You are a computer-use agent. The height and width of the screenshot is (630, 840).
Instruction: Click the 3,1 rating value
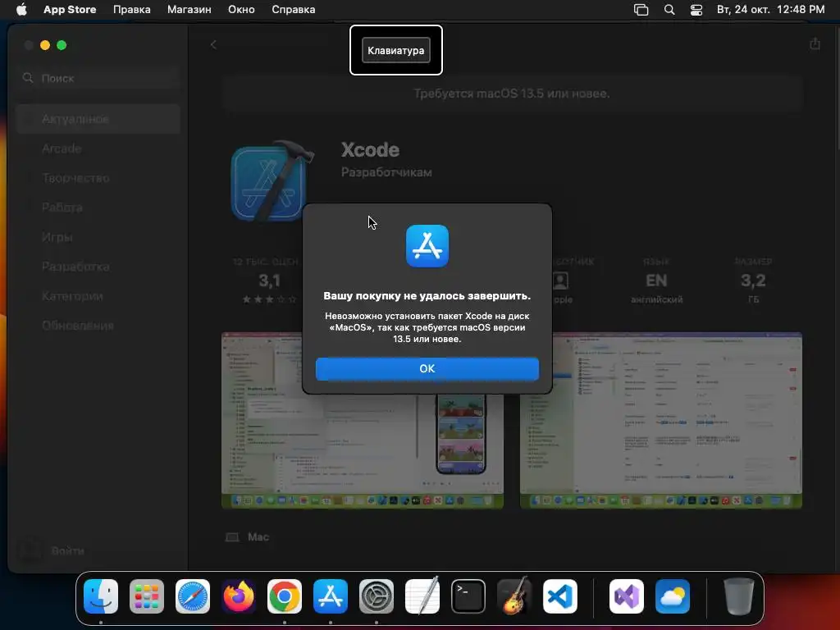pyautogui.click(x=269, y=281)
